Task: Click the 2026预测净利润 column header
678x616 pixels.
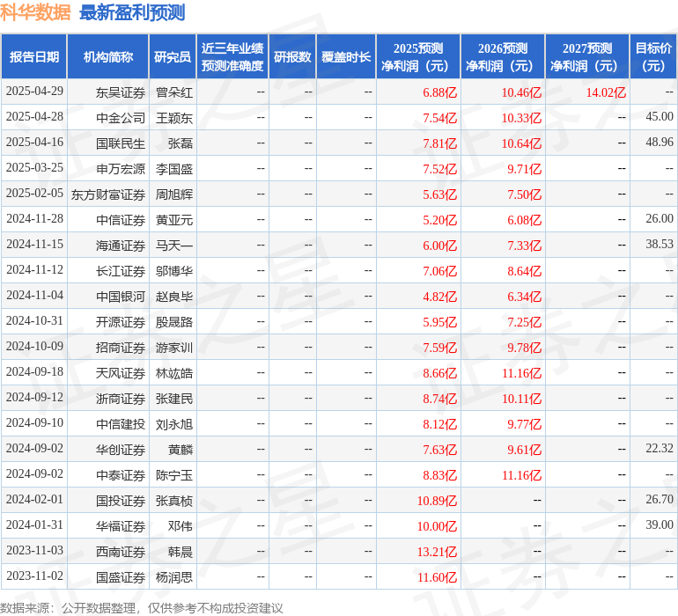Action: [502, 57]
